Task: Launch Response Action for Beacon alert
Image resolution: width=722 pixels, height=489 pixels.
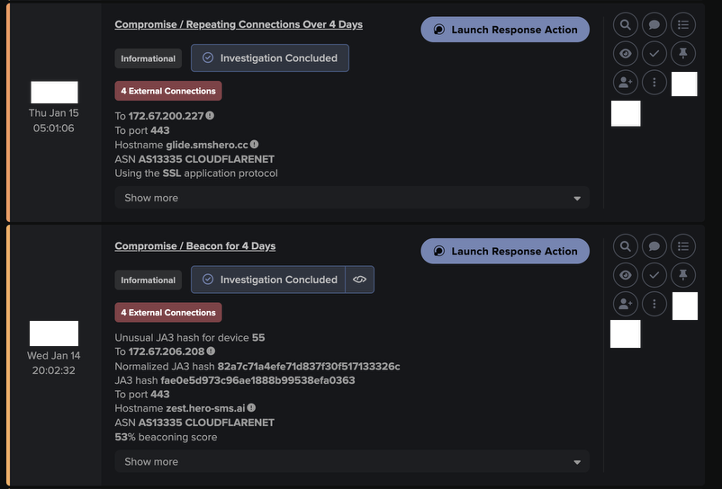Action: (505, 251)
